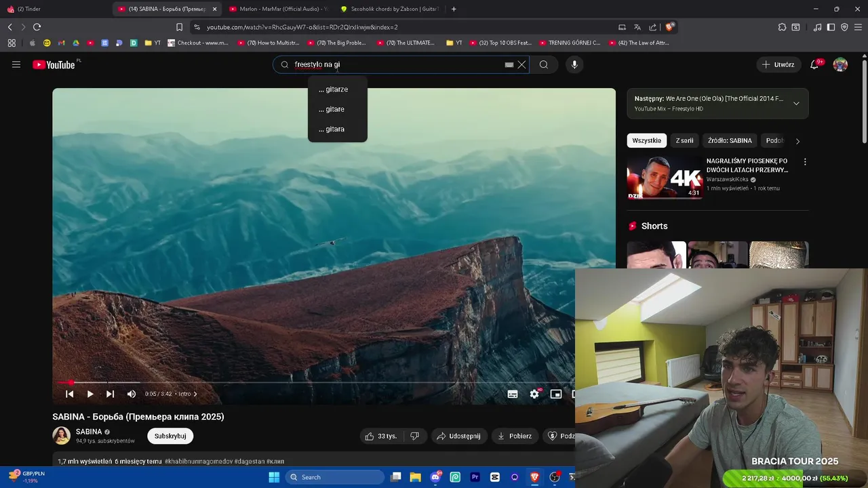Open the NAGRALIŚMY PIOSENKĘ video thumbnail
The width and height of the screenshot is (868, 488).
pyautogui.click(x=665, y=178)
